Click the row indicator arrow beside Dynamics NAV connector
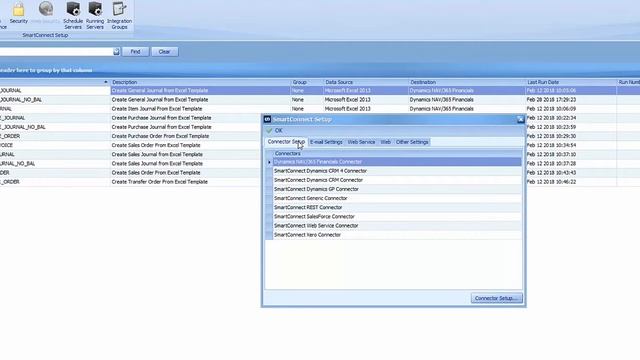This screenshot has height=360, width=640. pyautogui.click(x=269, y=162)
